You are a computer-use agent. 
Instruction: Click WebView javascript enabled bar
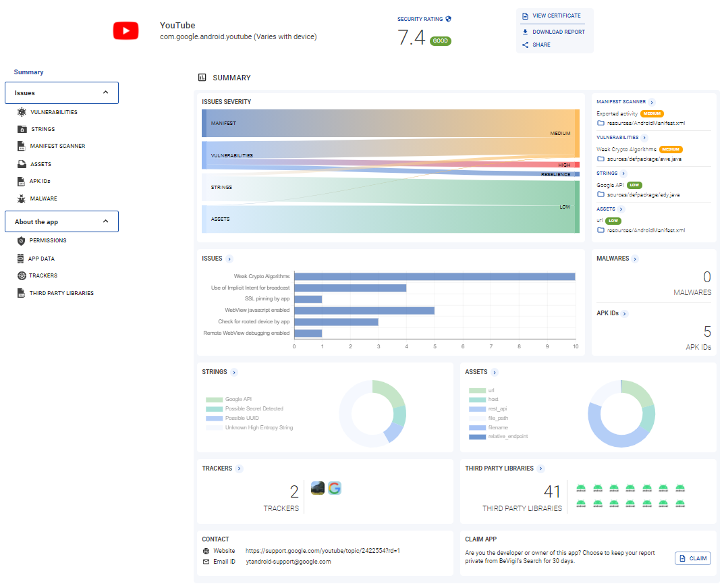coord(364,311)
